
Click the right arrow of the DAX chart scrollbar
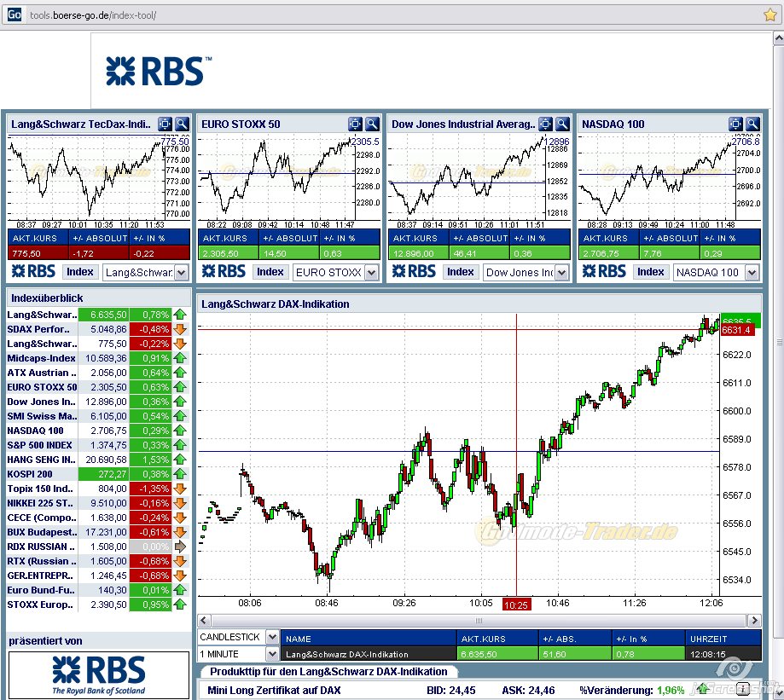754,621
